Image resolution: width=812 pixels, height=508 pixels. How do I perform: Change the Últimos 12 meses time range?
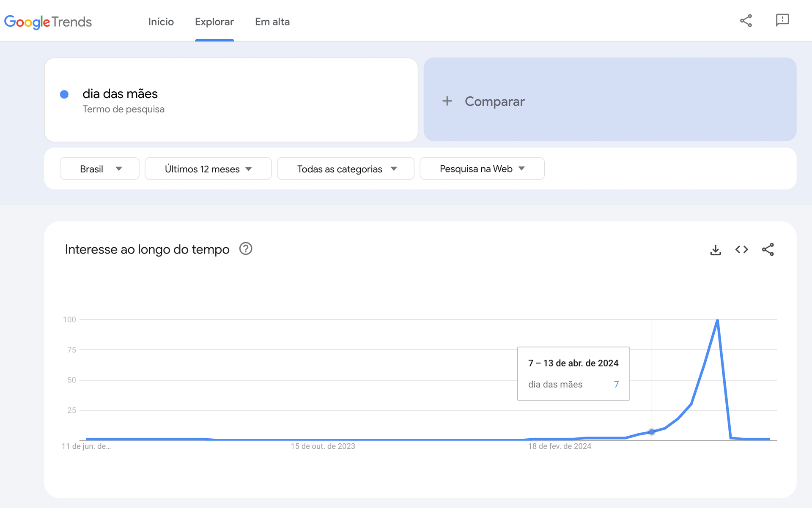[208, 168]
